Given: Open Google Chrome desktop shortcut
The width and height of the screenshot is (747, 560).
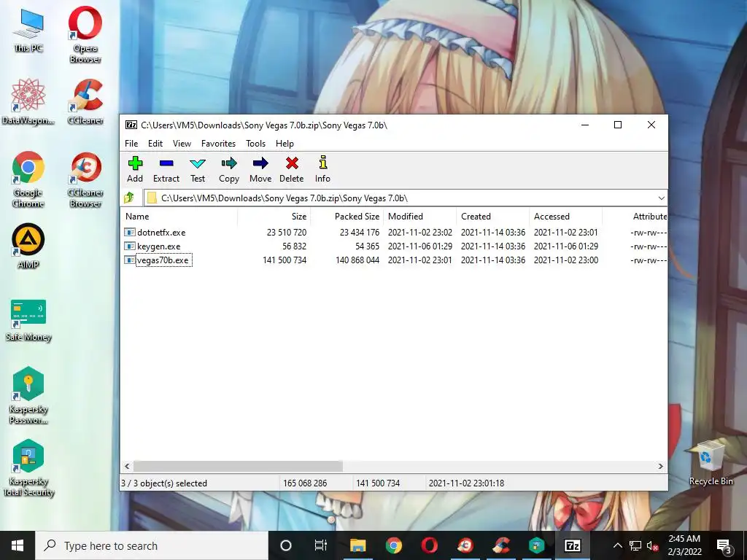Looking at the screenshot, I should (28, 179).
